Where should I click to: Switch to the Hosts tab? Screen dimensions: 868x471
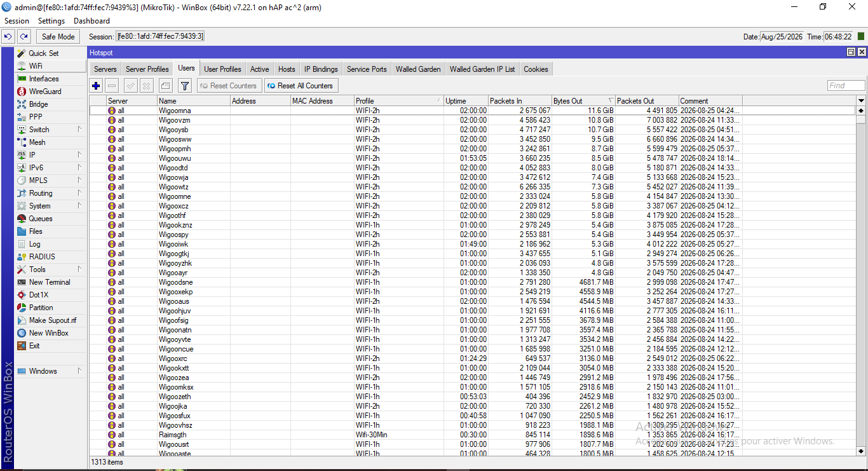(x=287, y=69)
